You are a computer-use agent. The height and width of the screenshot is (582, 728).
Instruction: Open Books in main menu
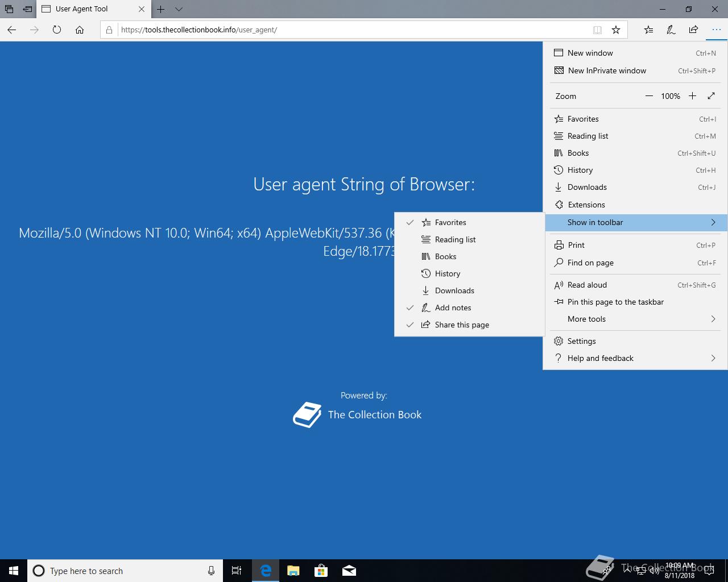(x=635, y=153)
